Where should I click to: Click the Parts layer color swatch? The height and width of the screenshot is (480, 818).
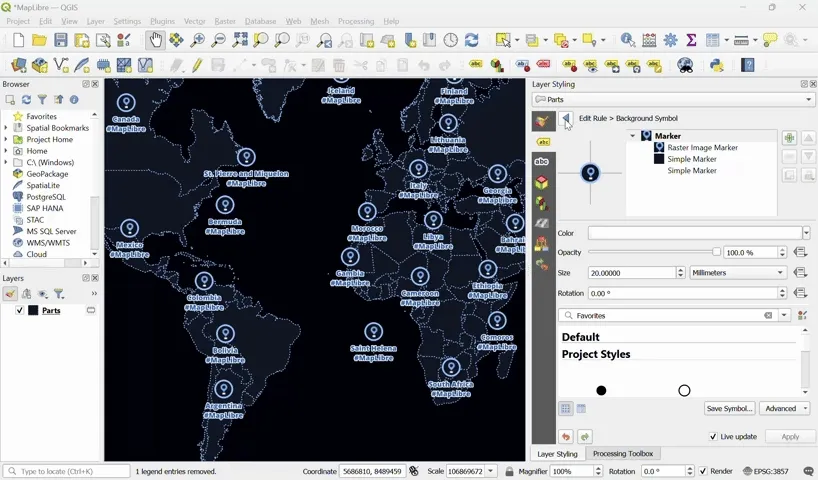pos(33,310)
